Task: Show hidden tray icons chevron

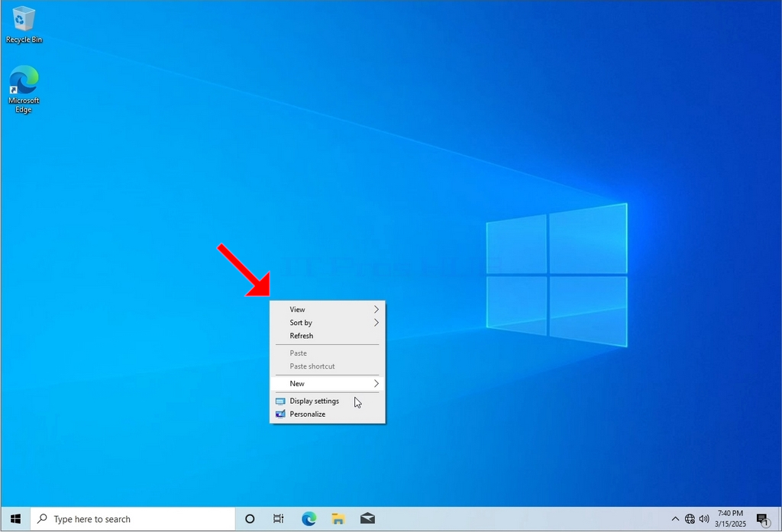Action: click(x=675, y=519)
